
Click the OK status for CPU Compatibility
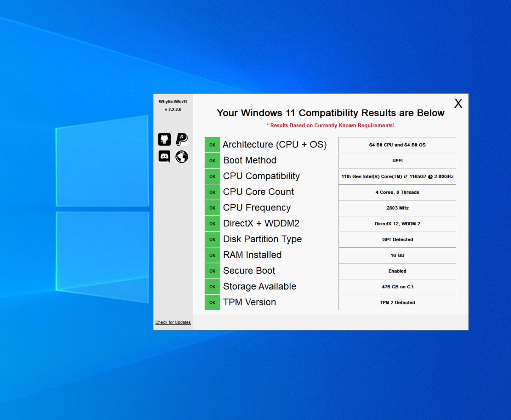(x=212, y=176)
